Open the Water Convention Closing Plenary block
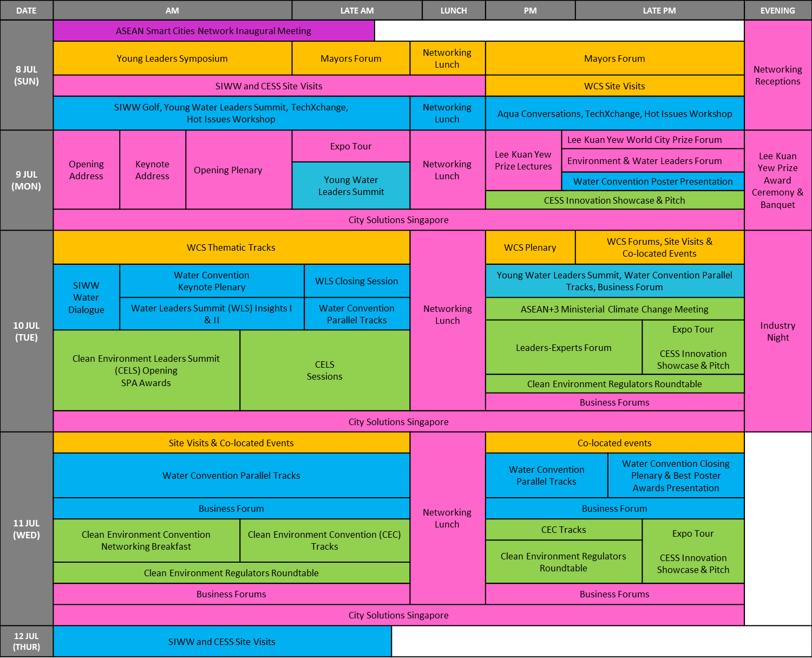The image size is (812, 658). (676, 475)
